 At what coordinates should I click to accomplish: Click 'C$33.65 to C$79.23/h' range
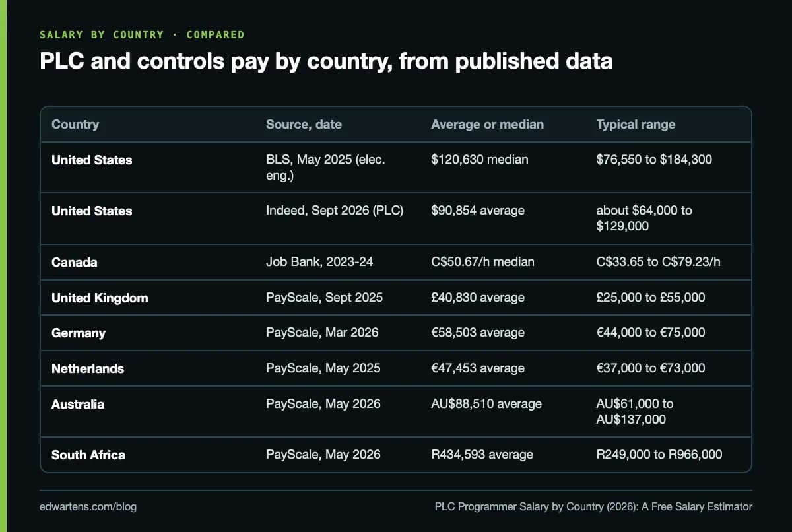[x=658, y=262]
